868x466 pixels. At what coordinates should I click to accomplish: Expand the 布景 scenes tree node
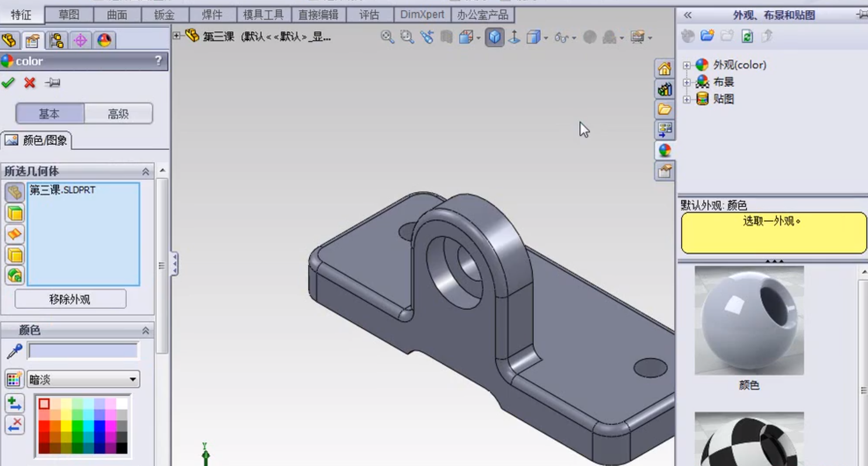(x=687, y=83)
